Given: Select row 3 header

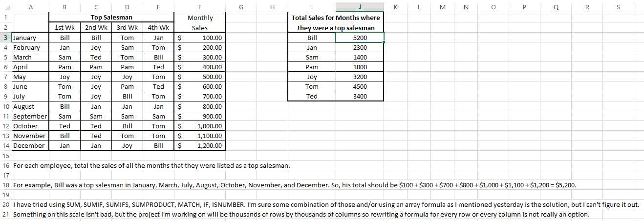Looking at the screenshot, I should [x=5, y=38].
